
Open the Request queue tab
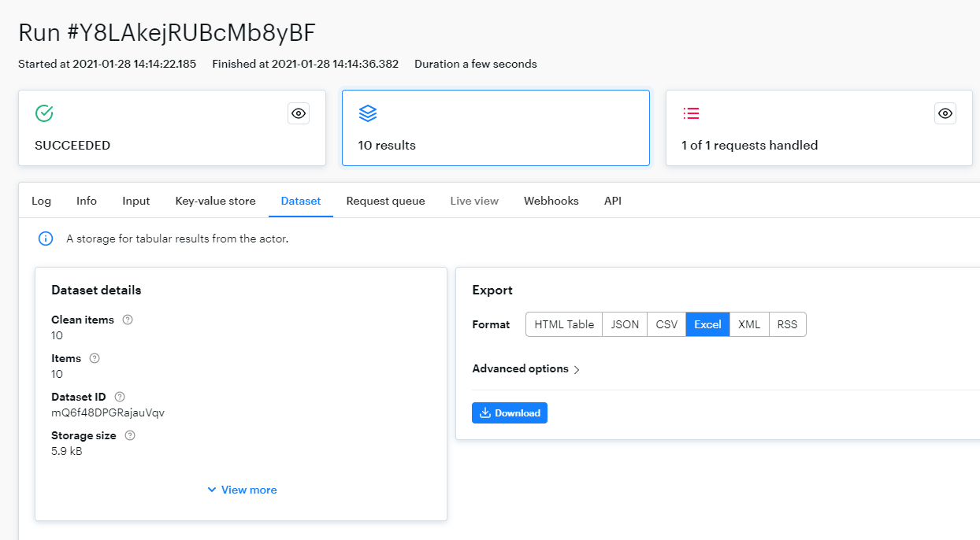[x=386, y=201]
